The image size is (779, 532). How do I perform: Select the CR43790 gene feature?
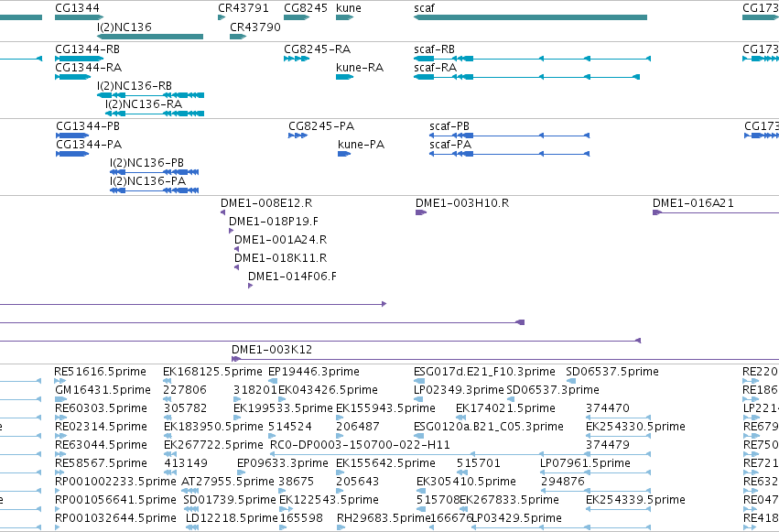pos(238,37)
